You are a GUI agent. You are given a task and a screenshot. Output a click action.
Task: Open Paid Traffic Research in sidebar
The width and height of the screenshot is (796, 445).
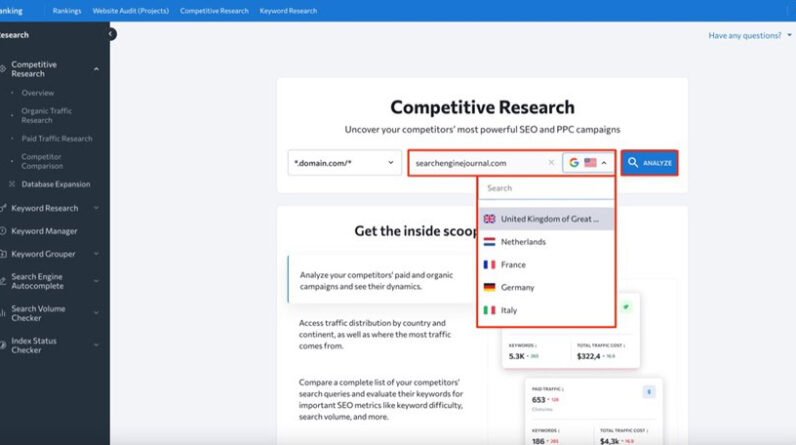coord(57,139)
